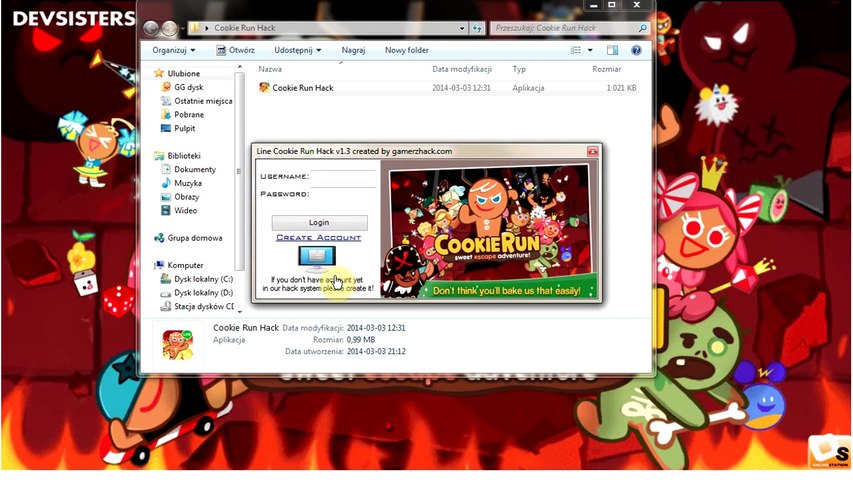Open the Udostępnij dropdown menu

tap(298, 50)
